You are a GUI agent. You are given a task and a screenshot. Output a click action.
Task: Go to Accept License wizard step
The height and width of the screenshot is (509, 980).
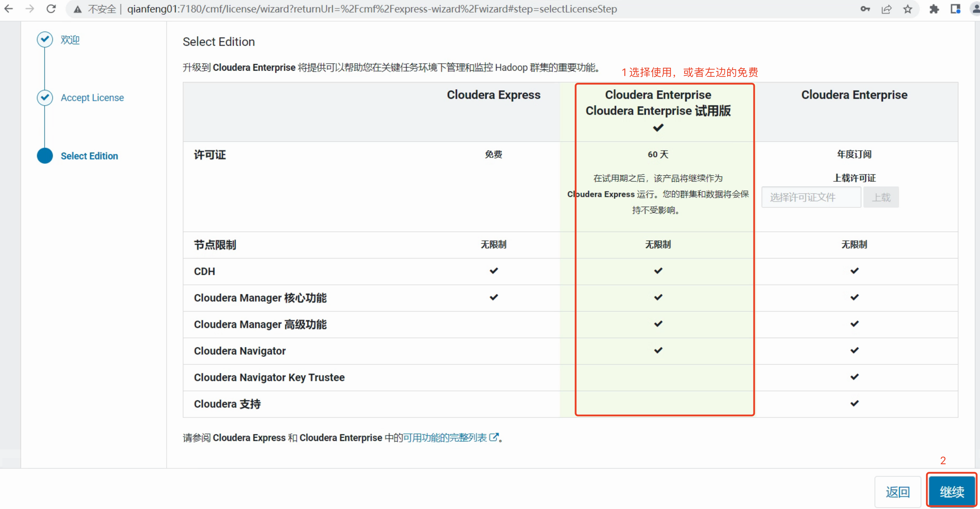pos(92,98)
